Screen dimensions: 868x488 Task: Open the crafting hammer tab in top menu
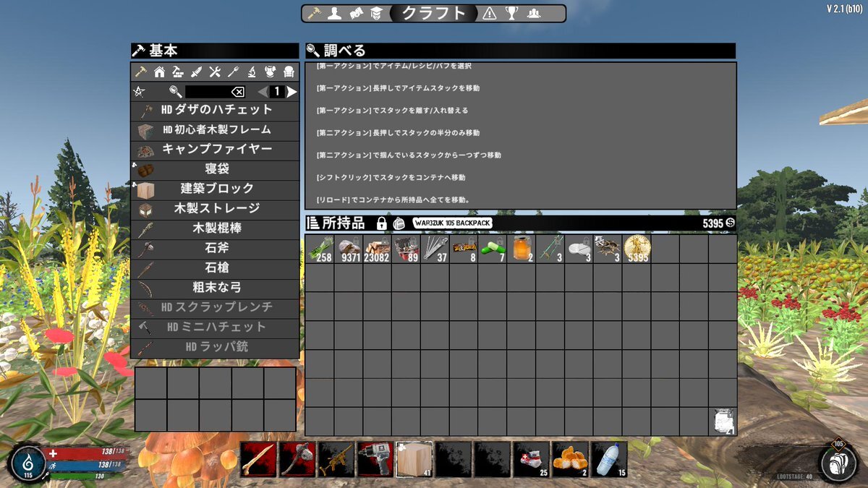314,13
